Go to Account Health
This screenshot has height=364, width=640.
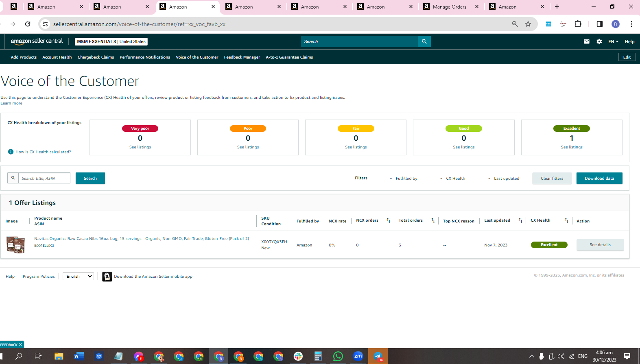pos(57,57)
